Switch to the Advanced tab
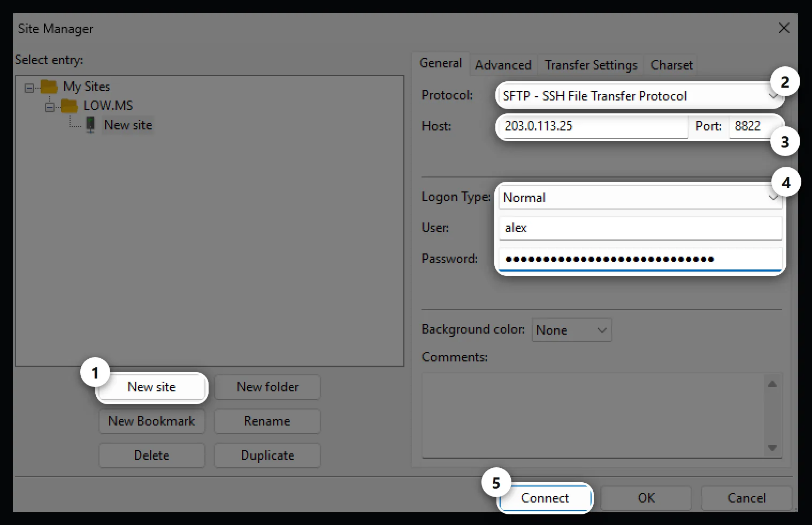812x525 pixels. [503, 65]
